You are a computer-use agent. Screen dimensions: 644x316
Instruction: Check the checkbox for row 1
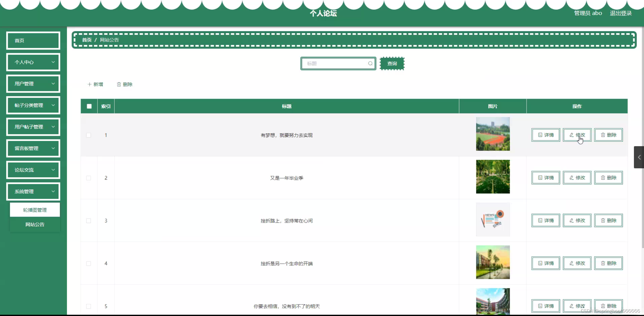click(x=88, y=135)
